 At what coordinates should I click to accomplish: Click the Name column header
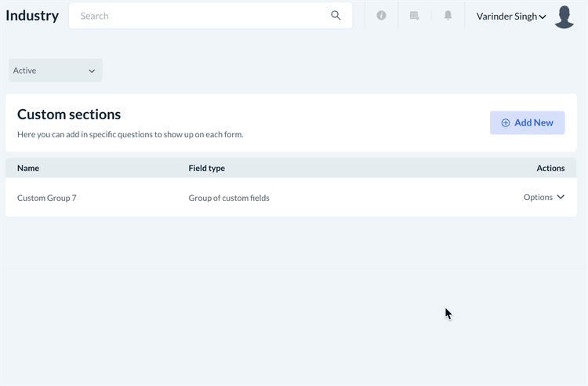(x=28, y=168)
